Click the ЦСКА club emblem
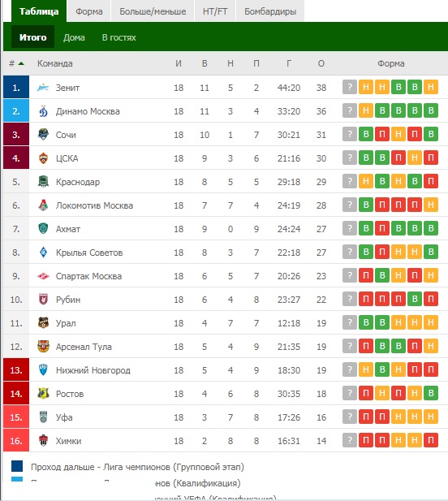Viewport: 448px width, 501px height. click(x=43, y=158)
